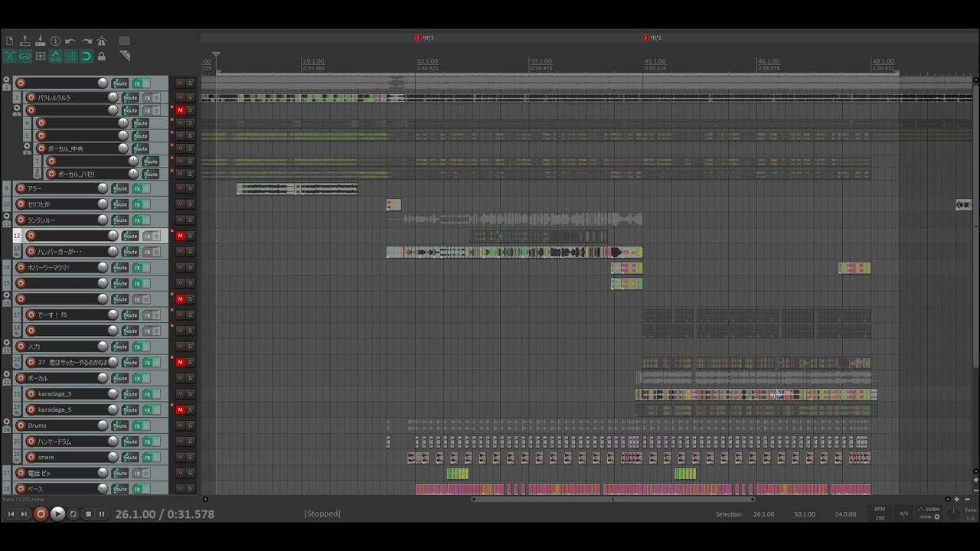The height and width of the screenshot is (551, 980).
Task: Click the transport Record button
Action: pyautogui.click(x=41, y=514)
